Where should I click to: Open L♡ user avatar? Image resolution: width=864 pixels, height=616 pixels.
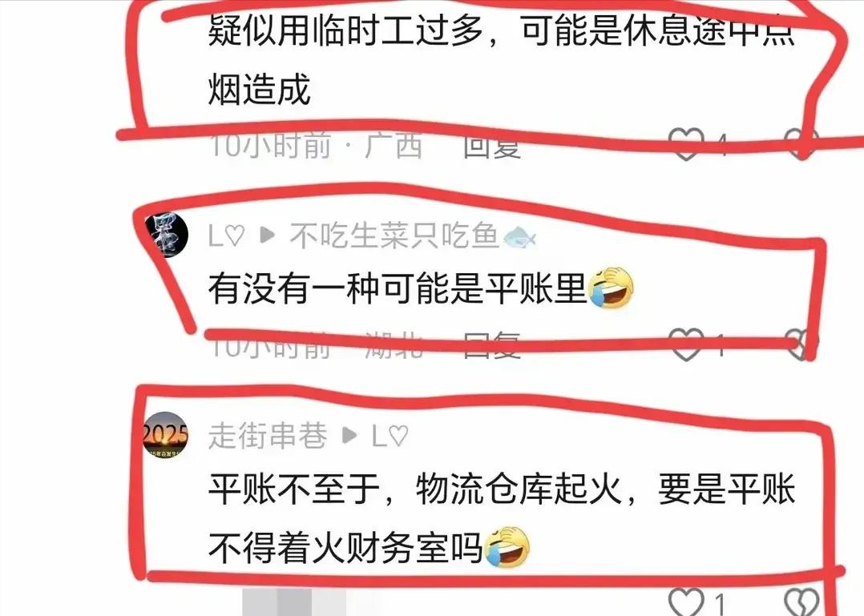[x=166, y=235]
